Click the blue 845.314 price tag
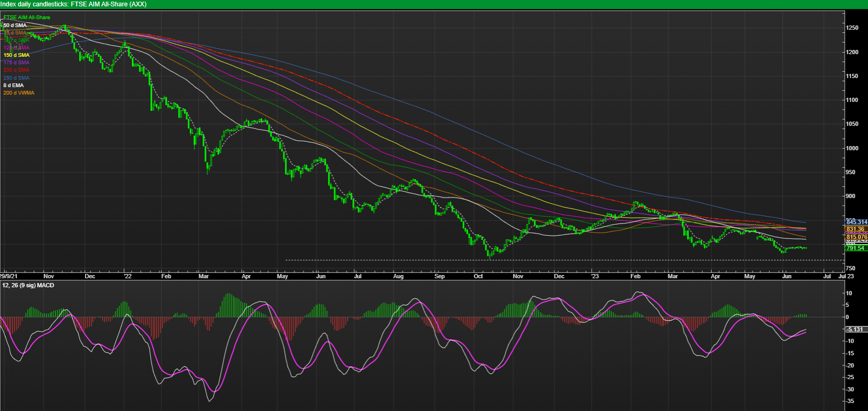Image resolution: width=868 pixels, height=411 pixels. click(856, 222)
